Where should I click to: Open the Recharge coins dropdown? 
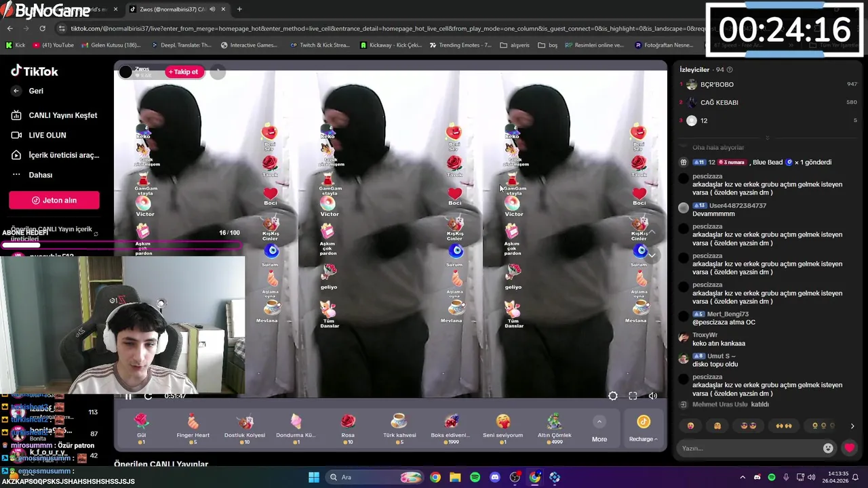(x=644, y=430)
